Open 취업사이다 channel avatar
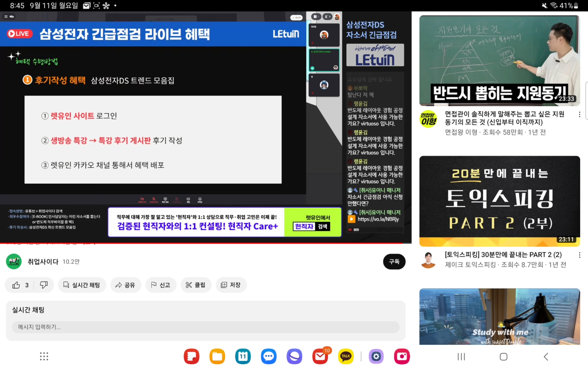 coord(14,262)
